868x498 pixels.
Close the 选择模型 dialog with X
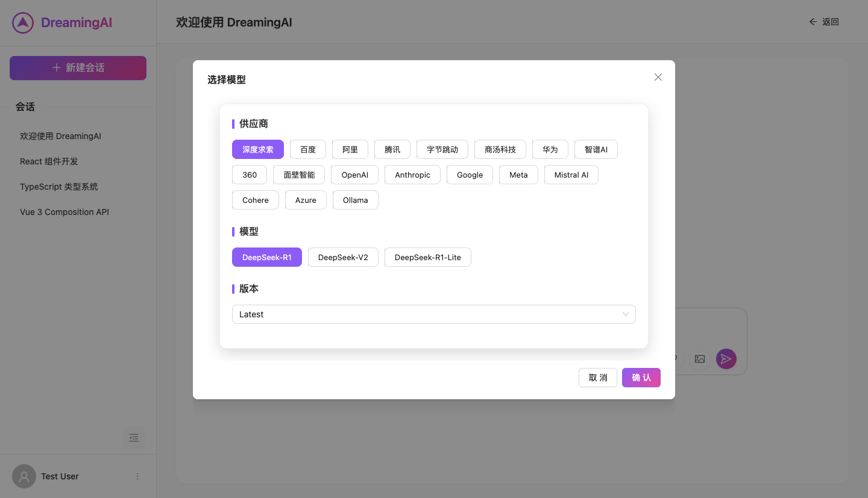[x=658, y=77]
